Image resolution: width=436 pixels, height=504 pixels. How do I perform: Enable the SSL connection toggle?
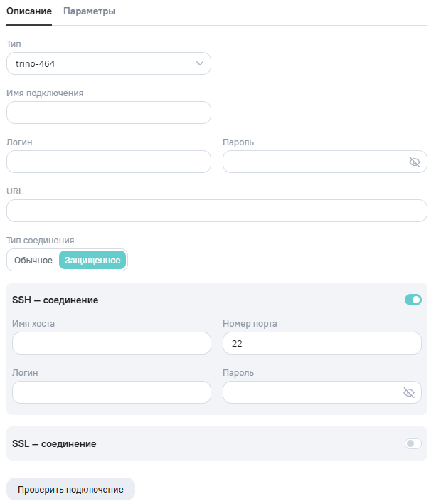click(413, 443)
